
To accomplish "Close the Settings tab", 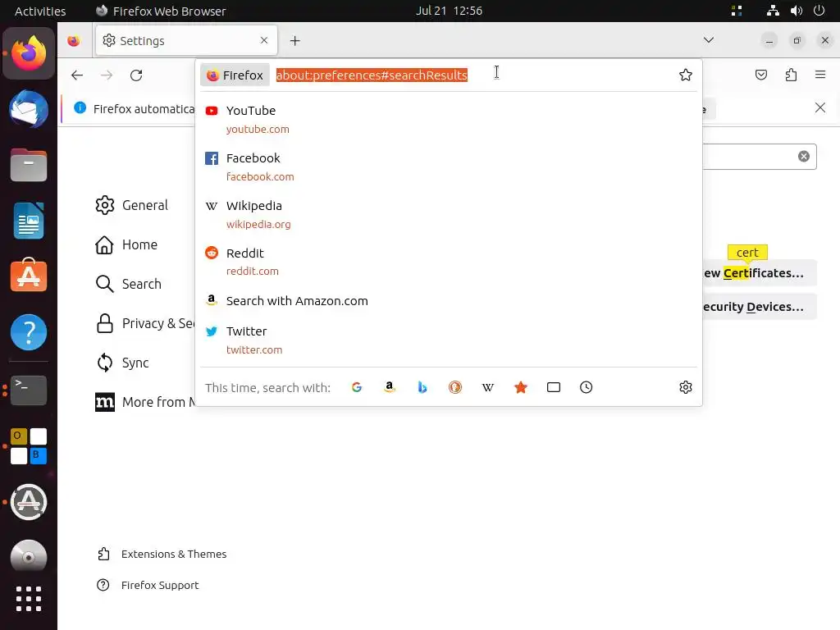I will (264, 40).
